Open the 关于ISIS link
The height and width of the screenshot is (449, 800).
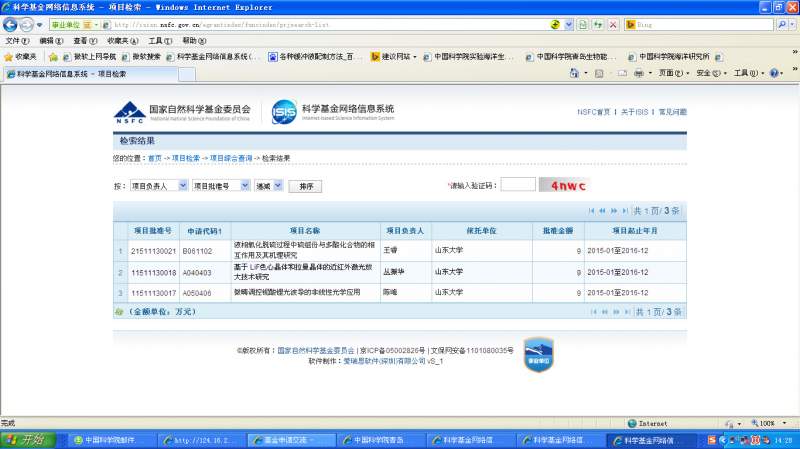coord(634,112)
